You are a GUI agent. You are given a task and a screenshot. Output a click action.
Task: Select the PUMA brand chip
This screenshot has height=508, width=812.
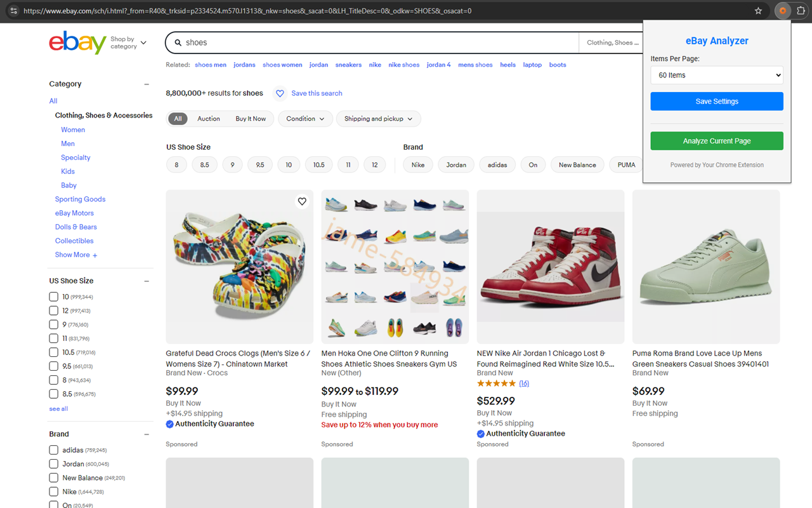click(626, 165)
